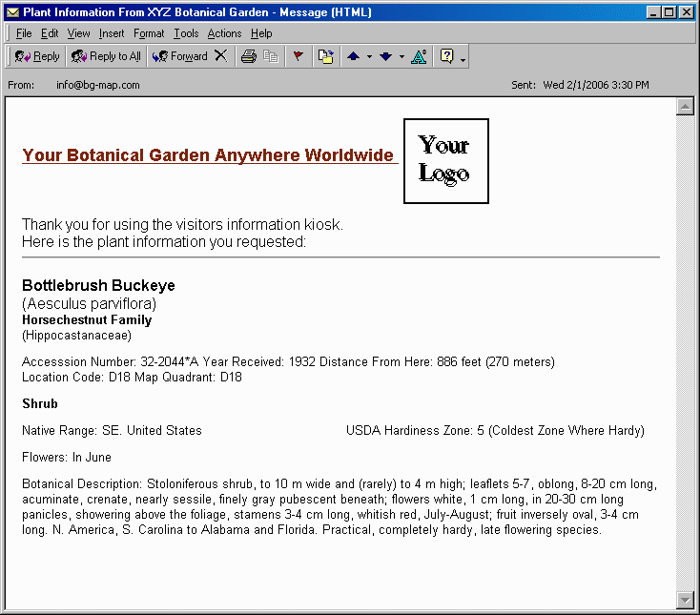This screenshot has height=615, width=700.
Task: Click the Reply button
Action: [x=37, y=56]
